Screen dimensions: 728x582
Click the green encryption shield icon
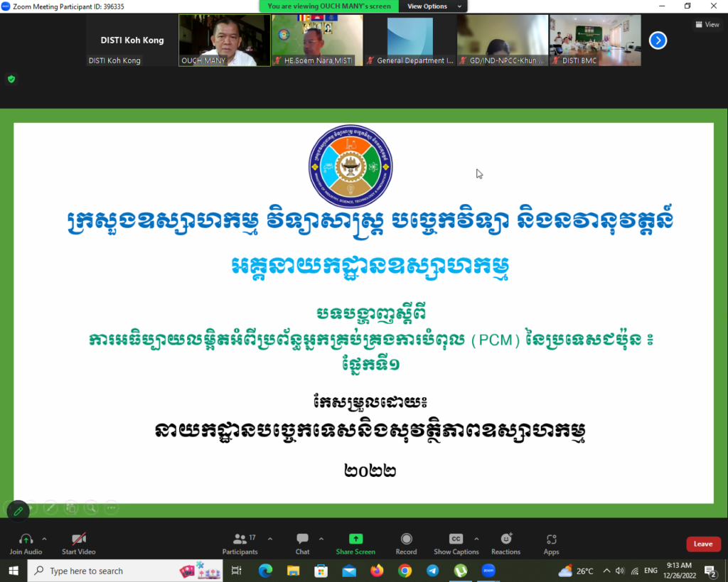[11, 79]
